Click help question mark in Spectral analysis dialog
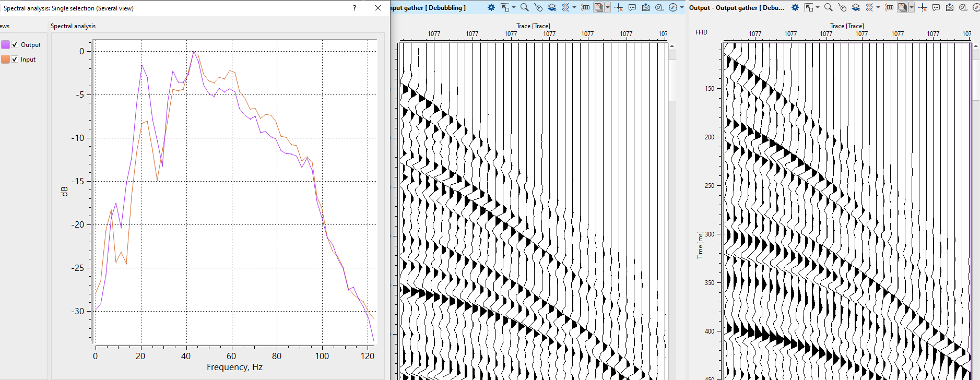Viewport: 980px width, 380px height. (355, 8)
